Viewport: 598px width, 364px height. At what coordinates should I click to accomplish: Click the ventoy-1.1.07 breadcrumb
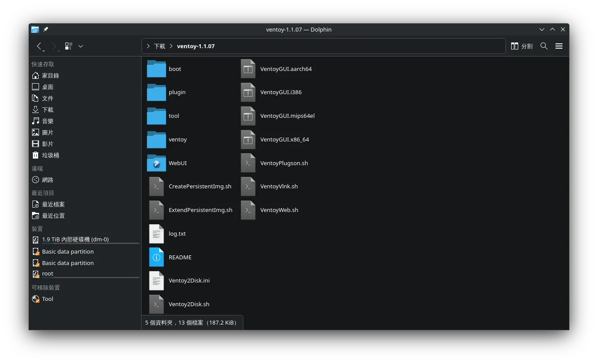click(x=196, y=46)
